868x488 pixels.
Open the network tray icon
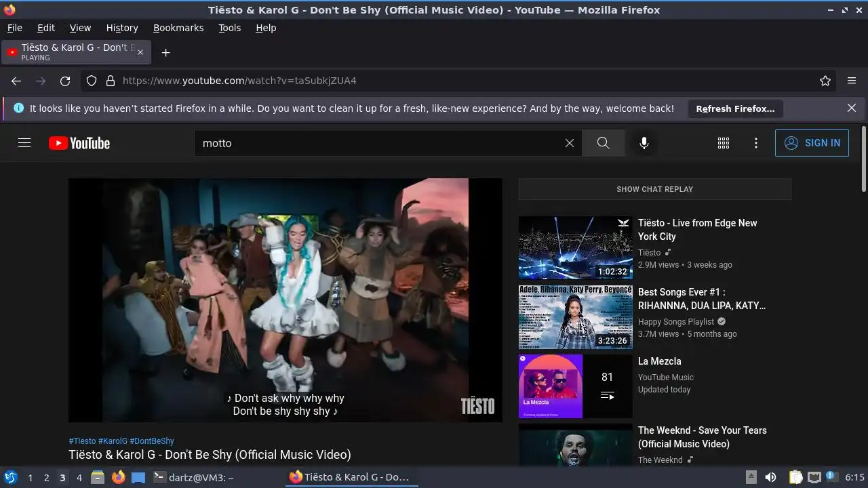814,477
